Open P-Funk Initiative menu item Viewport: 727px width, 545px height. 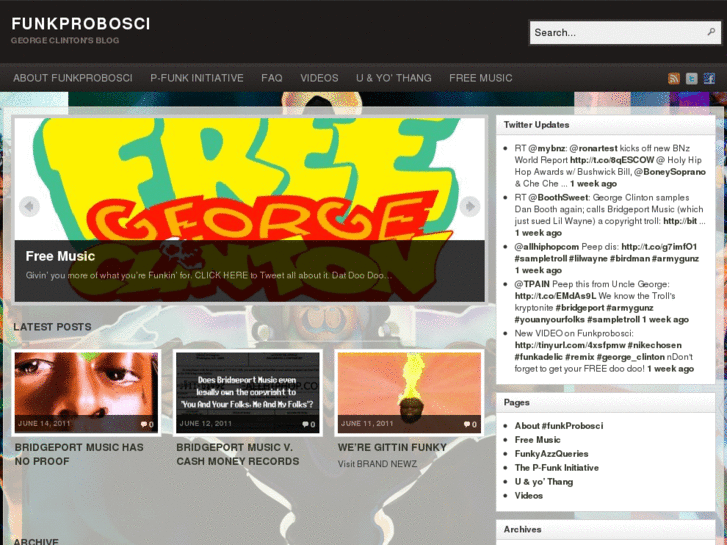click(197, 78)
